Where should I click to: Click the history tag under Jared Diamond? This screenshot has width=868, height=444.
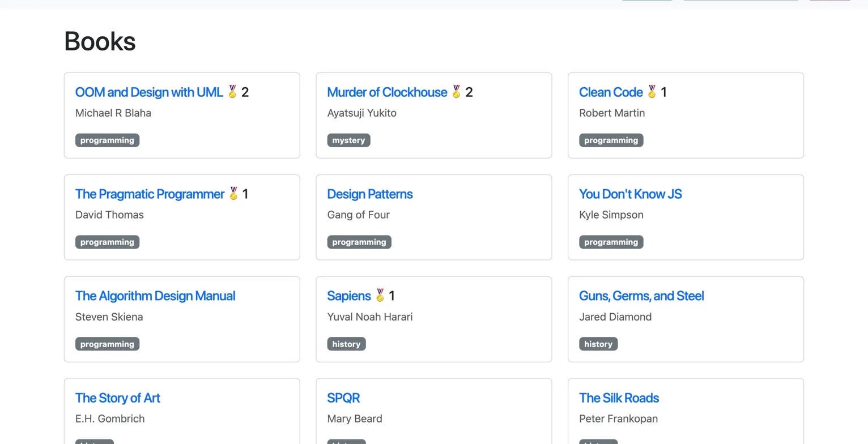pyautogui.click(x=598, y=344)
